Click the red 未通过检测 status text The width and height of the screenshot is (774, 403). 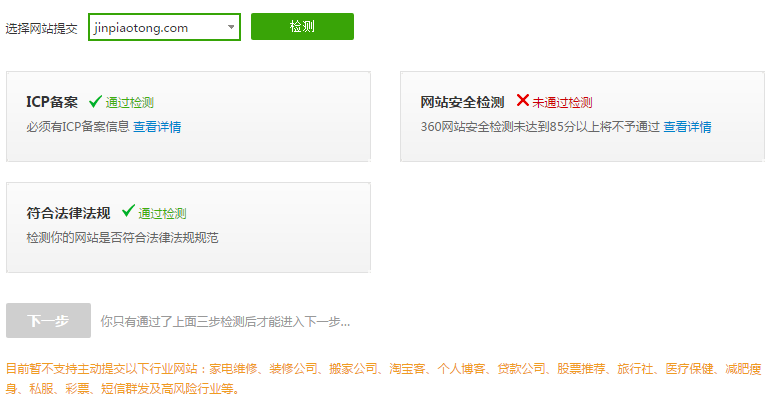(x=562, y=102)
